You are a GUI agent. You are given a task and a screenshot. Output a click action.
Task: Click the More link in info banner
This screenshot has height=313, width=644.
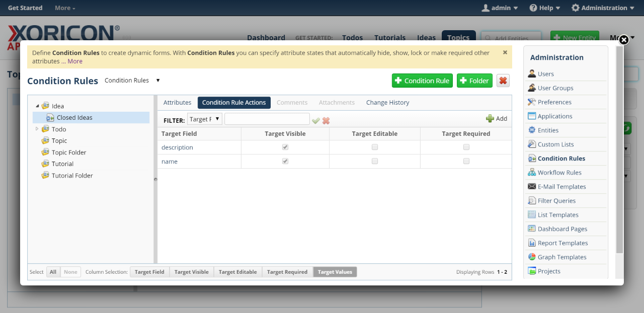tap(75, 61)
